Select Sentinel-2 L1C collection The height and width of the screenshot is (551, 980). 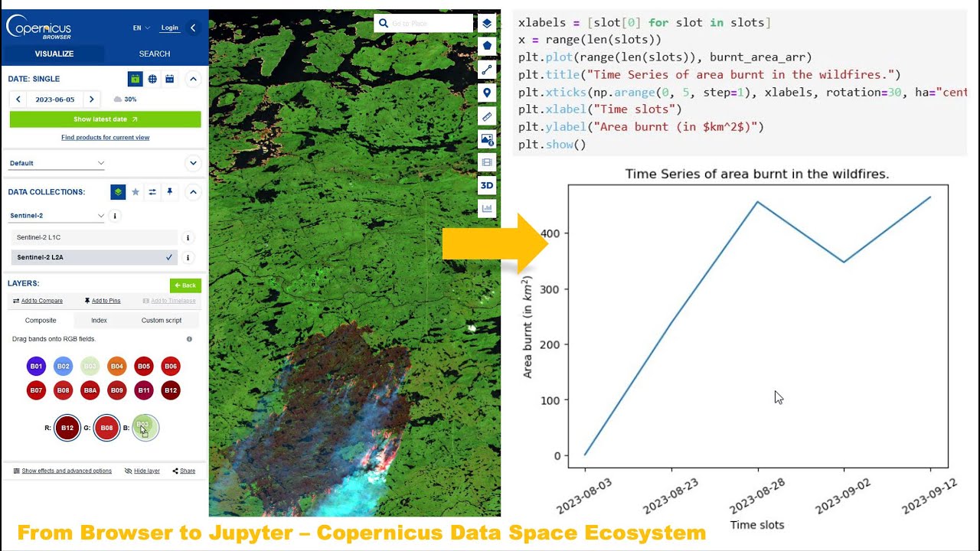pyautogui.click(x=94, y=238)
